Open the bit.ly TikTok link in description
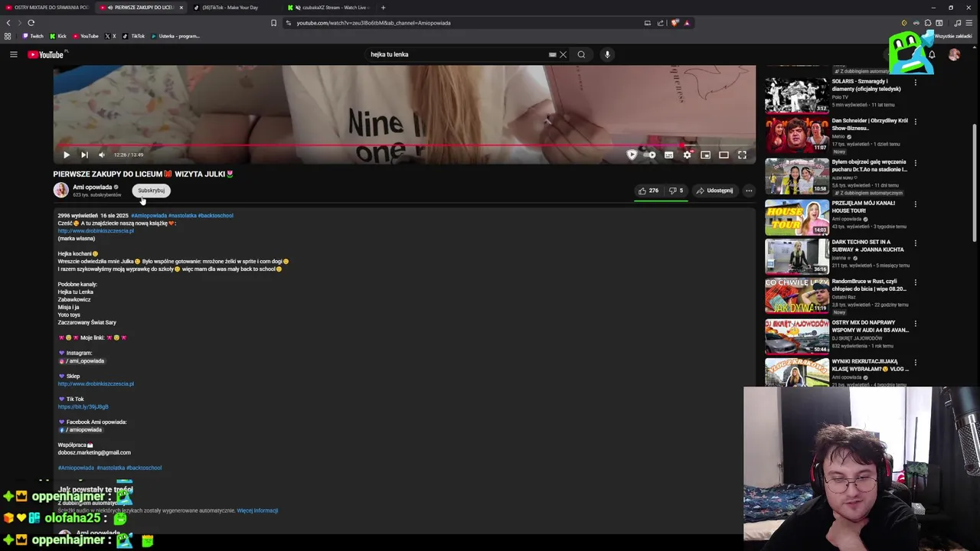The width and height of the screenshot is (980, 551). (x=83, y=406)
